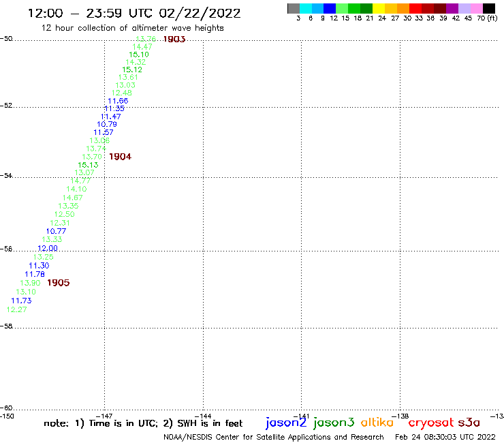Click the title date 02/22/2022
The height and width of the screenshot is (443, 504).
[x=200, y=13]
